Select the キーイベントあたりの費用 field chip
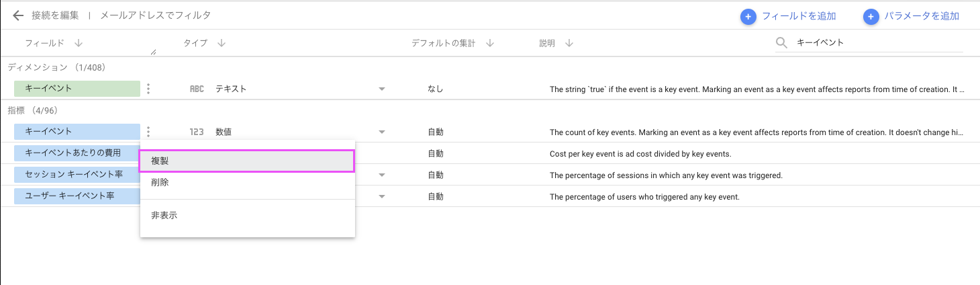The height and width of the screenshot is (285, 980). click(x=77, y=153)
